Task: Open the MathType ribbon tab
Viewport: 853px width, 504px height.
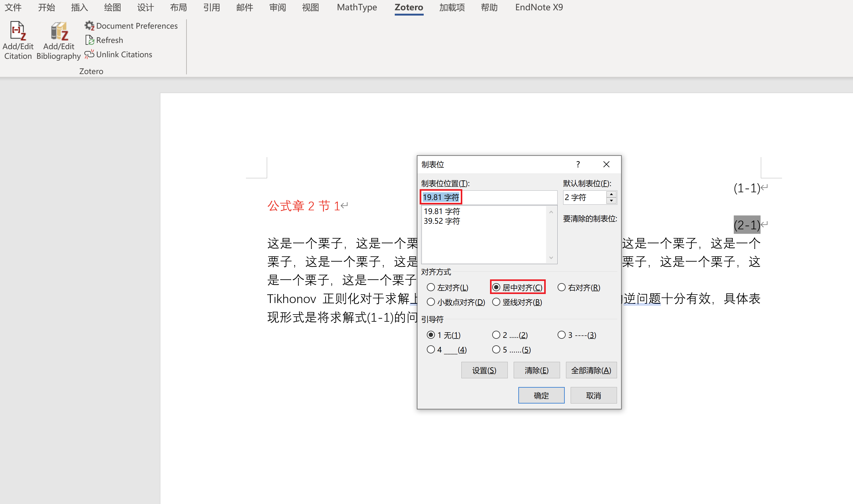Action: [x=356, y=7]
